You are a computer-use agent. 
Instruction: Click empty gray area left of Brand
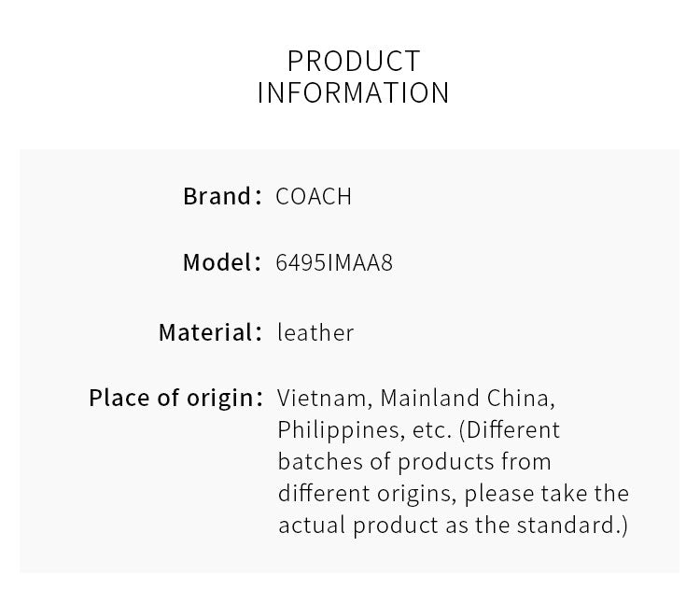coord(98,196)
